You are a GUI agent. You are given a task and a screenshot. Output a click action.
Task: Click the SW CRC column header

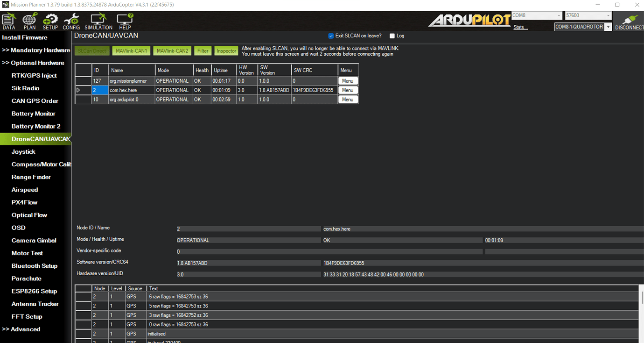(x=315, y=70)
